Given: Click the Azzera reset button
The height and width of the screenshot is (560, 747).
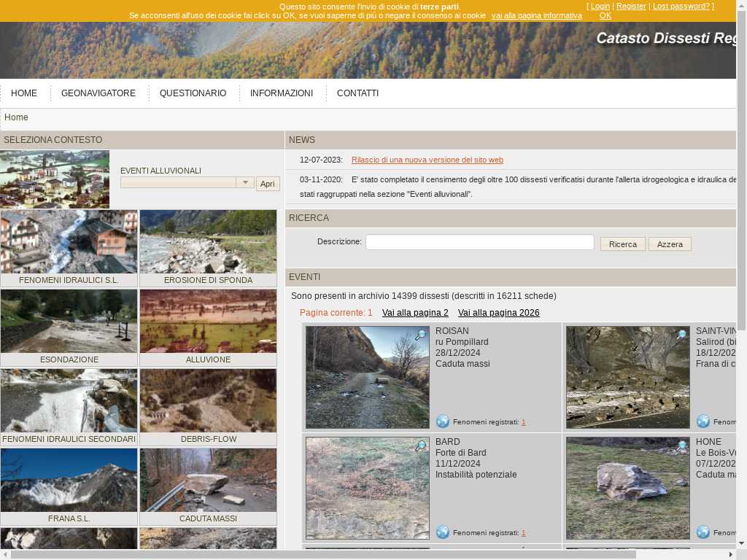Looking at the screenshot, I should 670,244.
